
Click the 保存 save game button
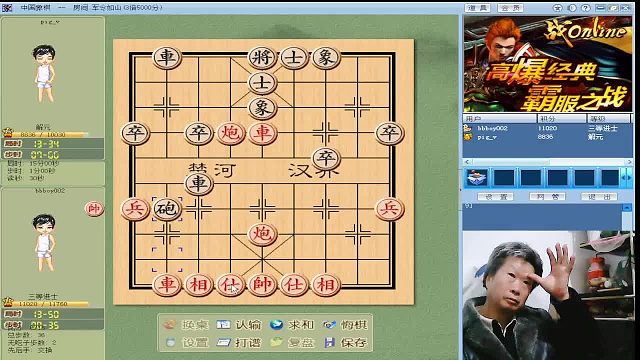click(345, 342)
